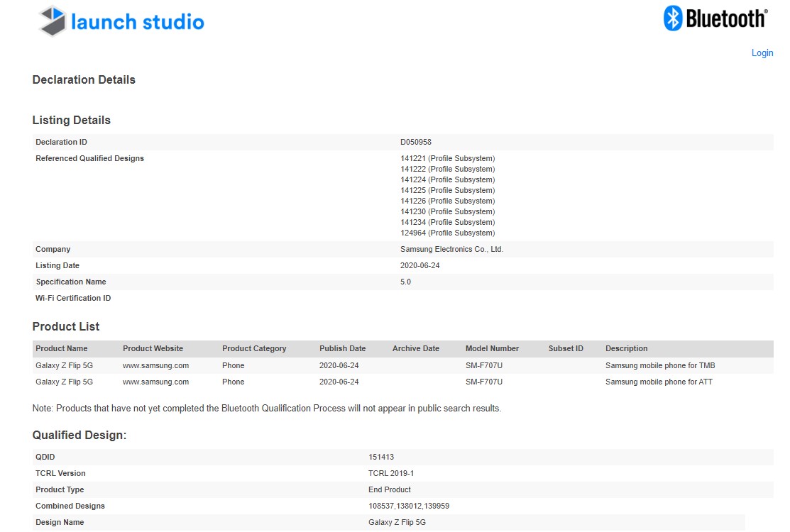Select company name Samsung Electronics Co., Ltd.
The height and width of the screenshot is (532, 790).
click(451, 249)
